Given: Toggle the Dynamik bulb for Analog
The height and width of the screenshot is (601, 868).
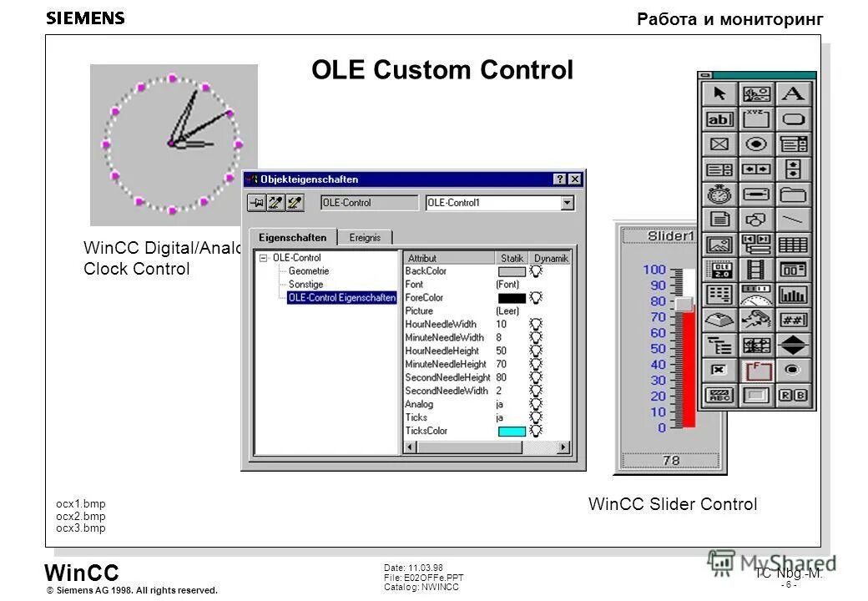Looking at the screenshot, I should pyautogui.click(x=536, y=404).
